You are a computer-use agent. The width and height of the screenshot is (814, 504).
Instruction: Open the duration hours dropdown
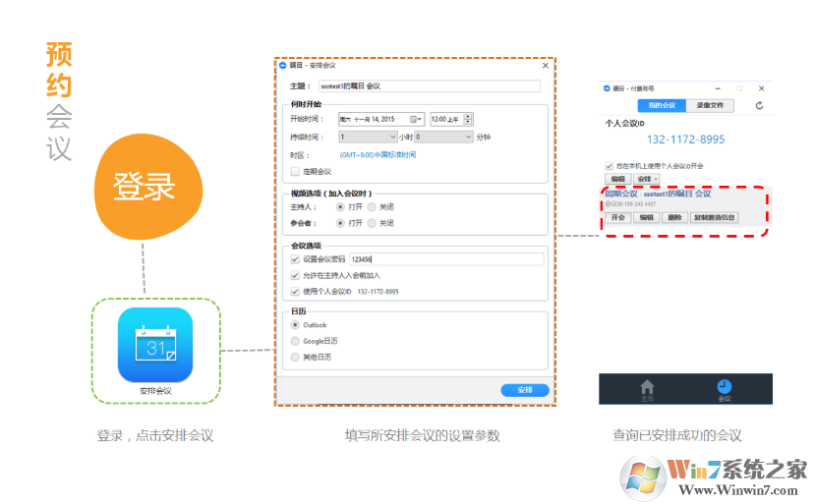tap(368, 137)
